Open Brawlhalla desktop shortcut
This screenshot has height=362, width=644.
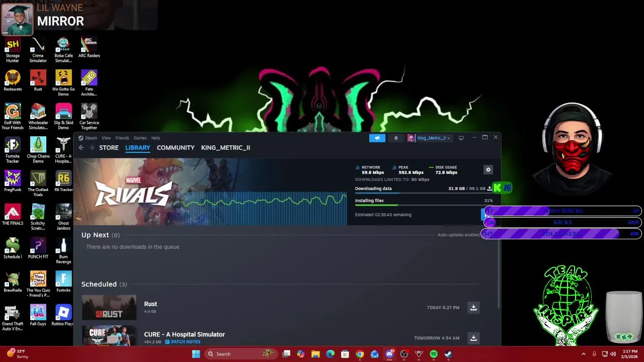[13, 282]
